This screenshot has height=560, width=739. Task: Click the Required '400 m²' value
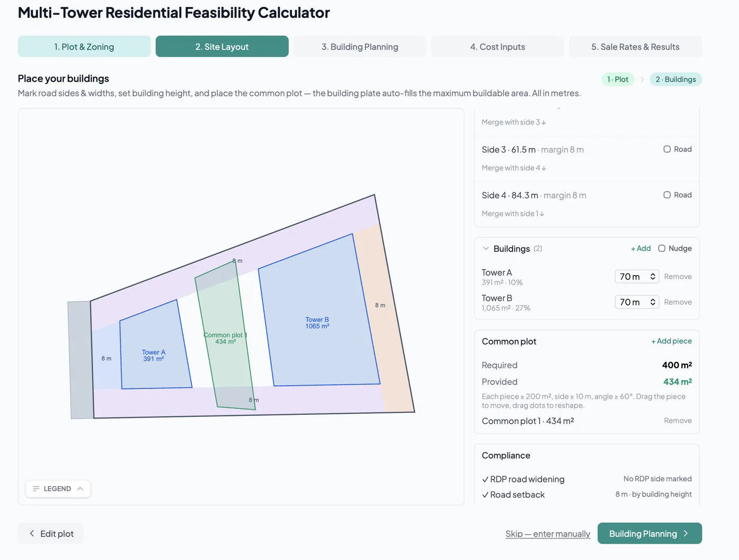pos(677,365)
